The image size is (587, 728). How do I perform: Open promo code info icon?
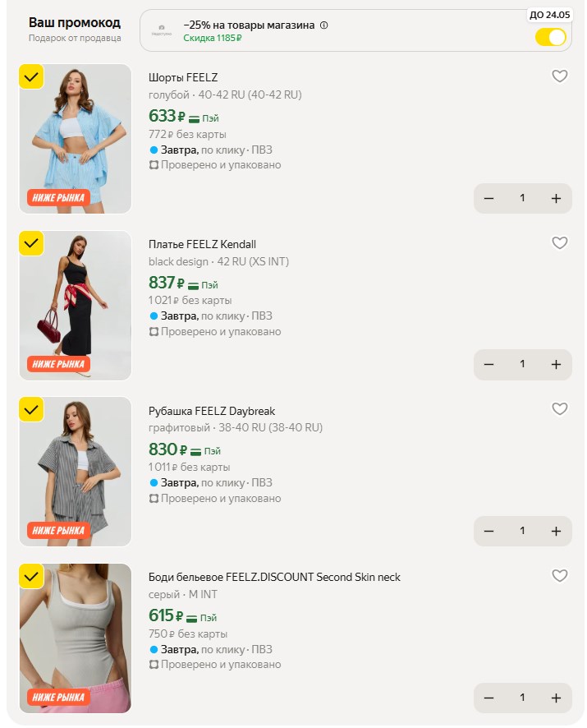pos(324,25)
